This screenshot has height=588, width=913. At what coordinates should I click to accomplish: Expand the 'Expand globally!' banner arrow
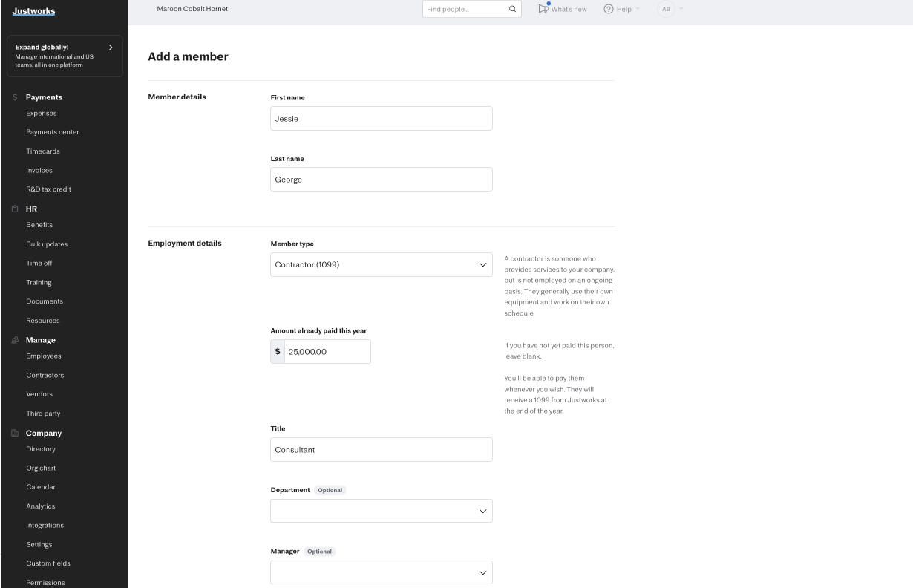click(x=111, y=48)
